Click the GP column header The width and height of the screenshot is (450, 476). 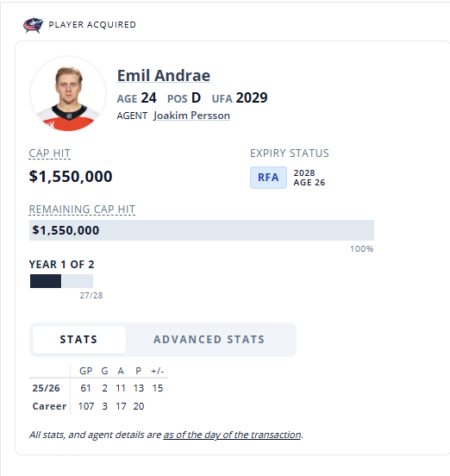pos(85,371)
